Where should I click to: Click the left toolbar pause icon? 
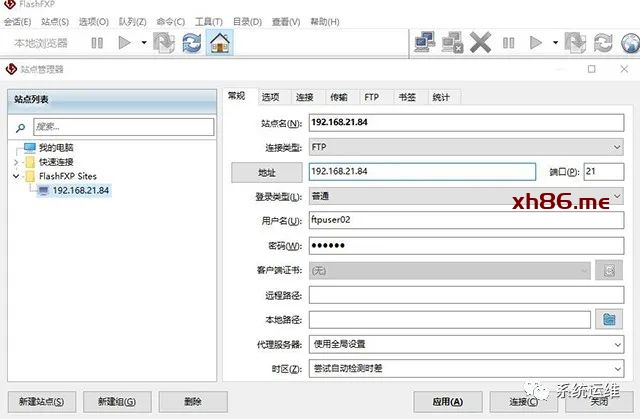pyautogui.click(x=97, y=43)
